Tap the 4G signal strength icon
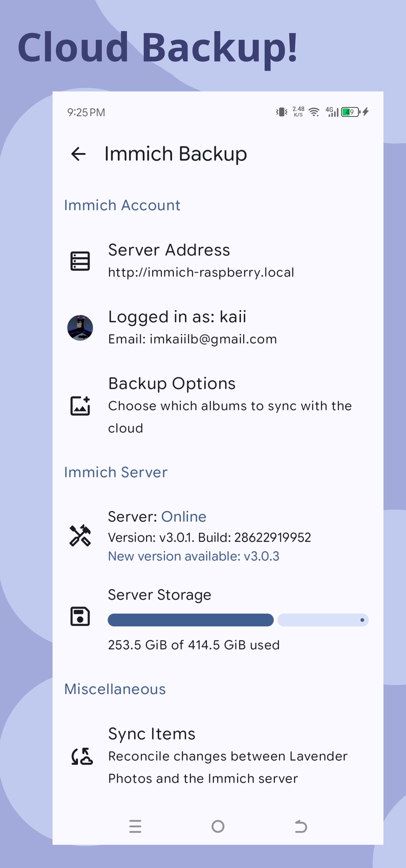 coord(332,112)
